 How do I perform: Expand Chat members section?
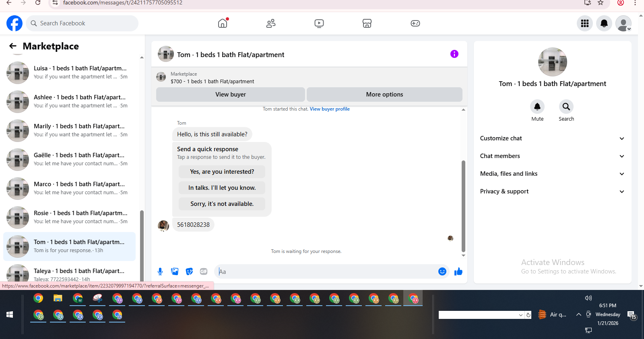click(x=552, y=156)
